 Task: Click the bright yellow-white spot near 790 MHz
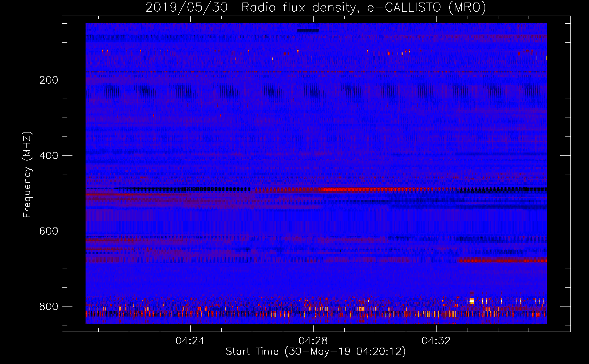tap(471, 301)
